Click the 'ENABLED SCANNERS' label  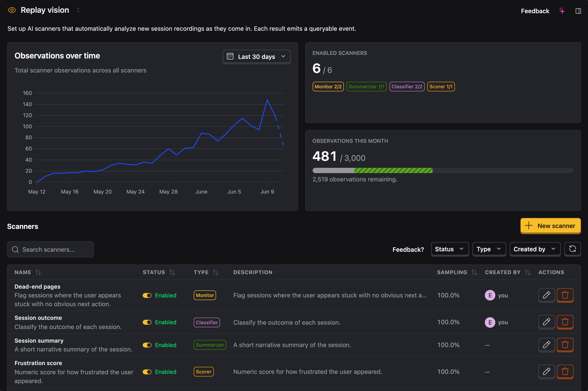point(339,53)
